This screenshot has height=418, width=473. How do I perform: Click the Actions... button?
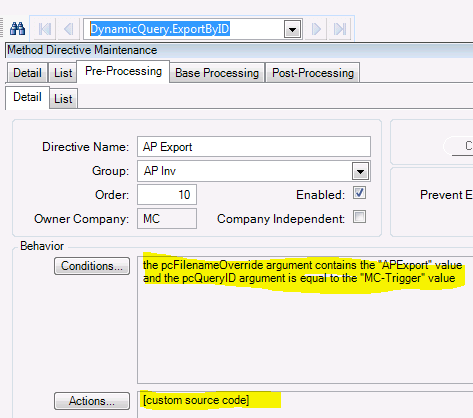pyautogui.click(x=92, y=401)
